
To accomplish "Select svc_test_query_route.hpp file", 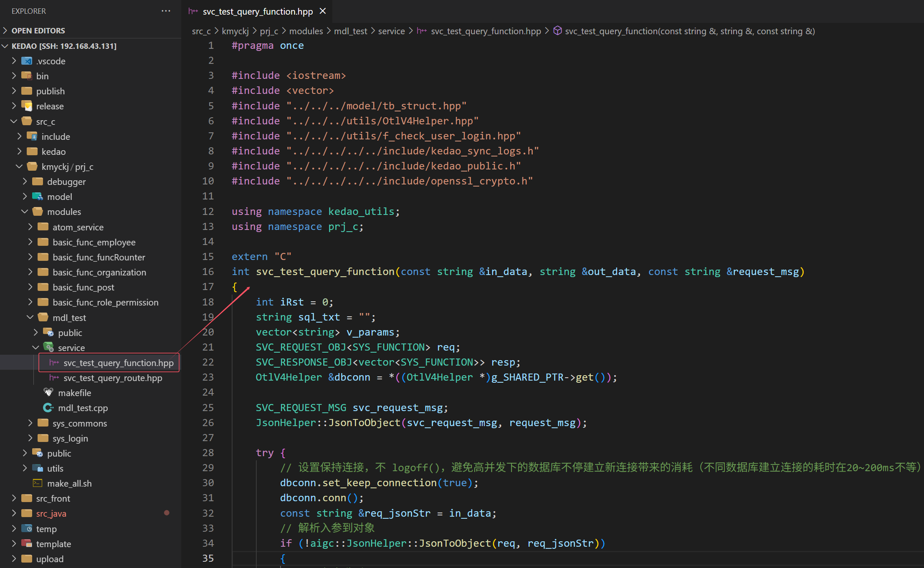I will (x=113, y=378).
